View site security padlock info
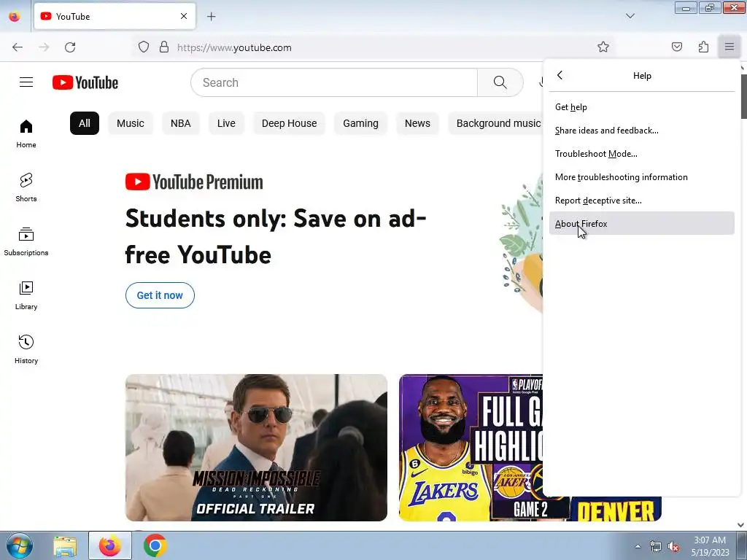The image size is (747, 560). point(164,47)
